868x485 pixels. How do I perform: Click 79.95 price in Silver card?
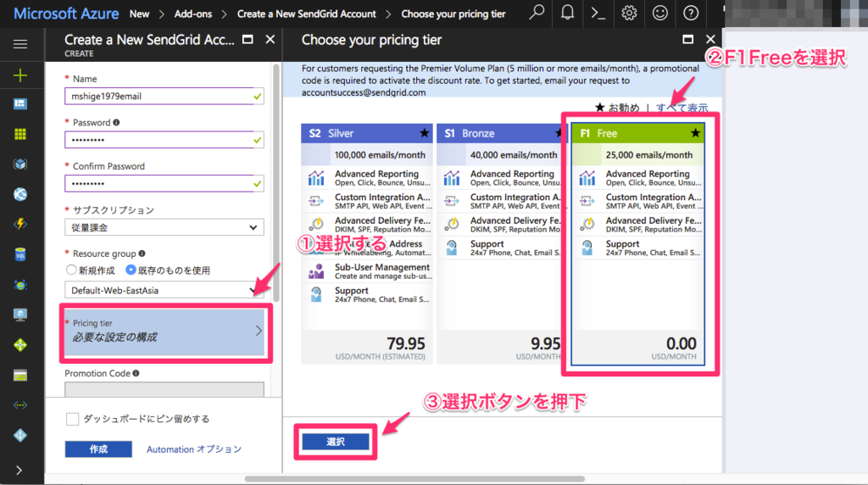point(406,343)
